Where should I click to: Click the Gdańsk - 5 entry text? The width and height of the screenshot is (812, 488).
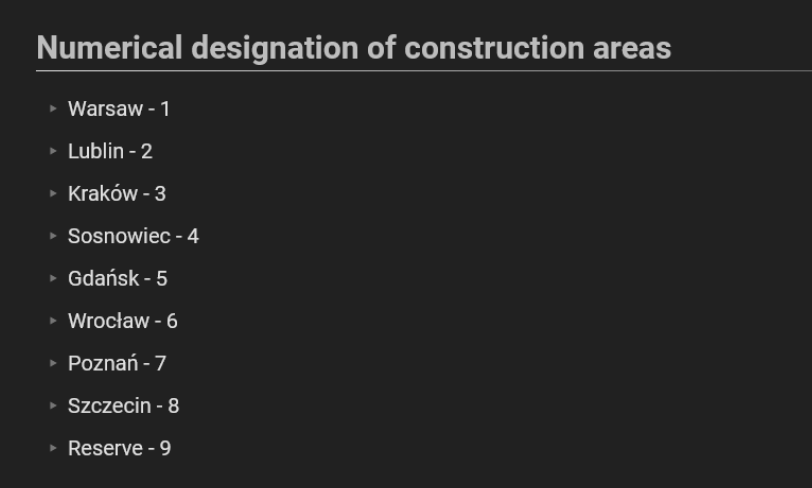pos(117,279)
